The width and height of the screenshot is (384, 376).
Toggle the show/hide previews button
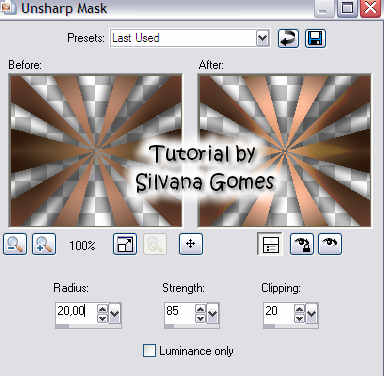pos(270,244)
